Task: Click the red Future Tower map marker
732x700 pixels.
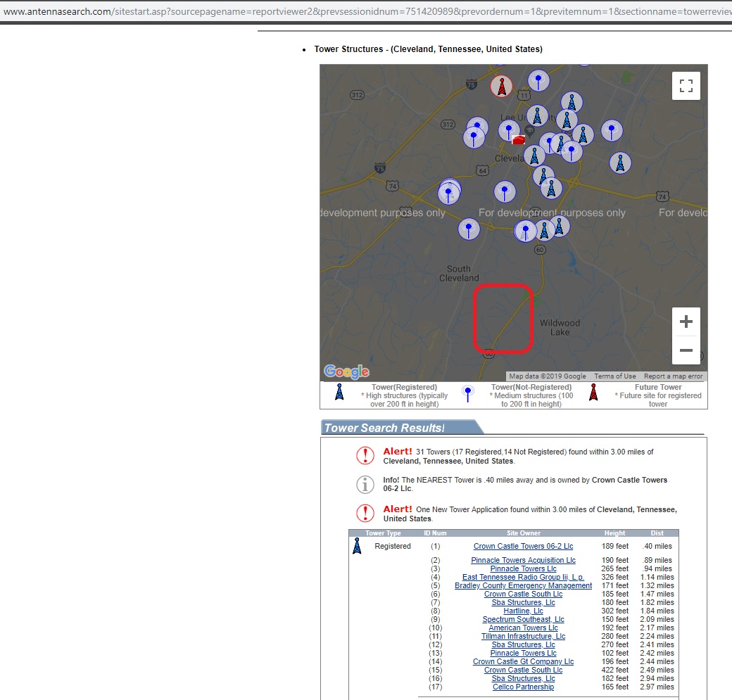Action: [501, 87]
